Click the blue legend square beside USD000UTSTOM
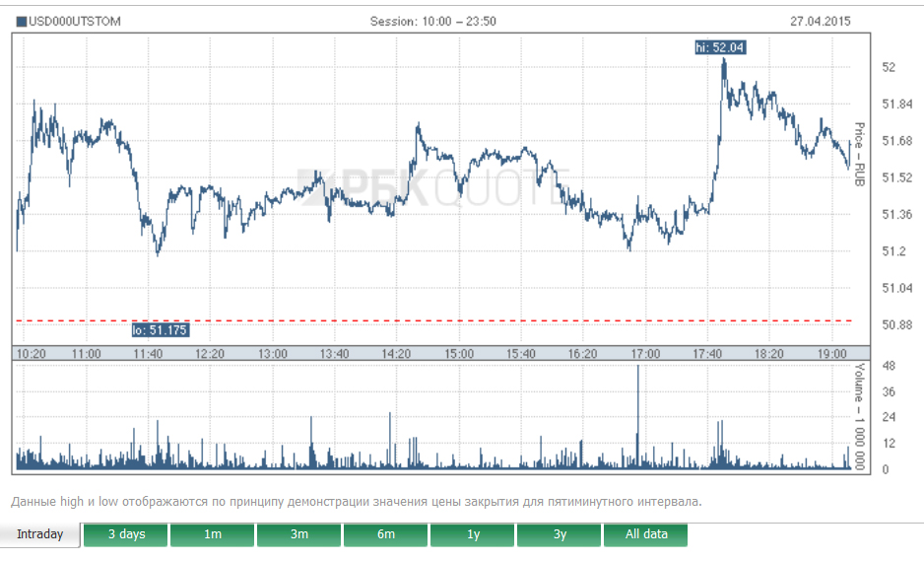924x561 pixels. (23, 21)
